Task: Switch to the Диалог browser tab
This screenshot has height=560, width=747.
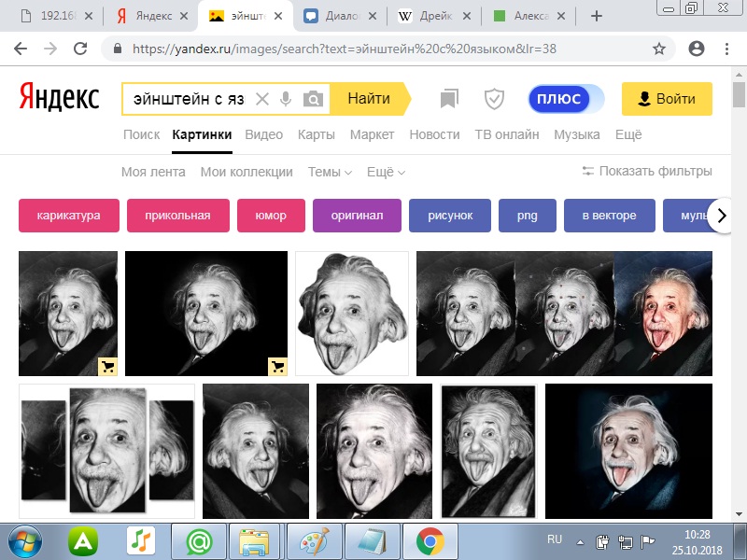Action: [340, 16]
